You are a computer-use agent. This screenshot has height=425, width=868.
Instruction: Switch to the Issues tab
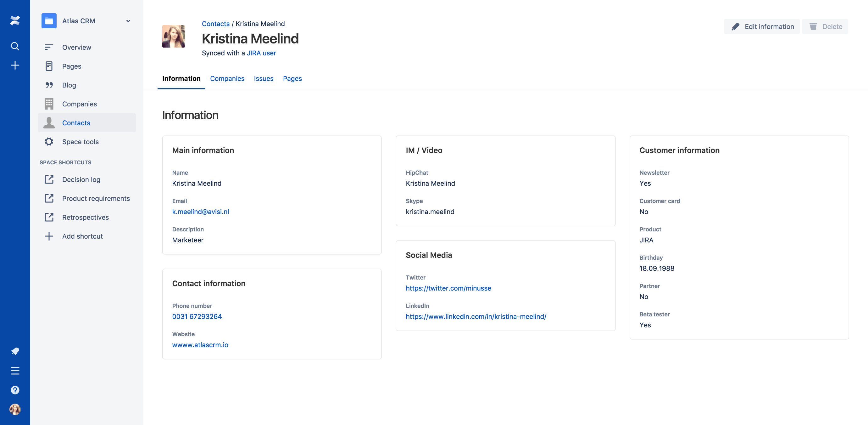click(264, 79)
